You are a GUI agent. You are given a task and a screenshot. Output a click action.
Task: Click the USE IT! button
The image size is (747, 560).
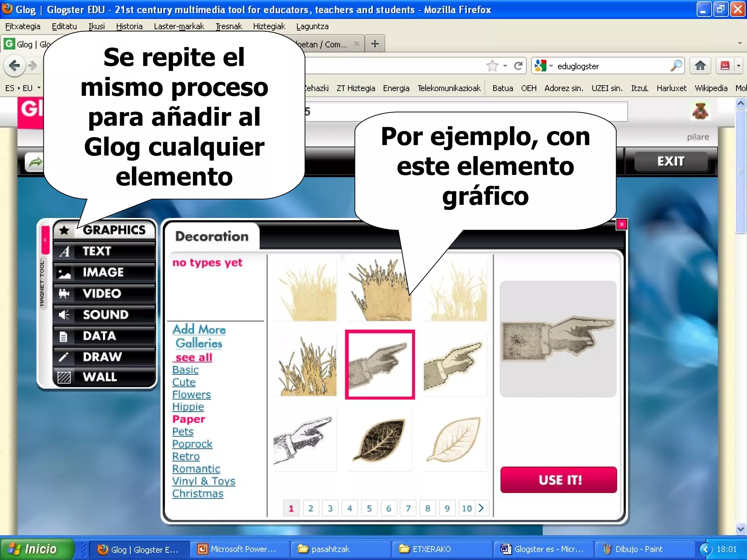[x=558, y=480]
